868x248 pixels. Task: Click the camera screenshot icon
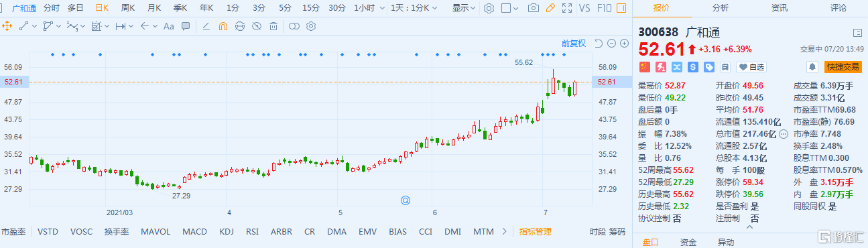pos(534,8)
